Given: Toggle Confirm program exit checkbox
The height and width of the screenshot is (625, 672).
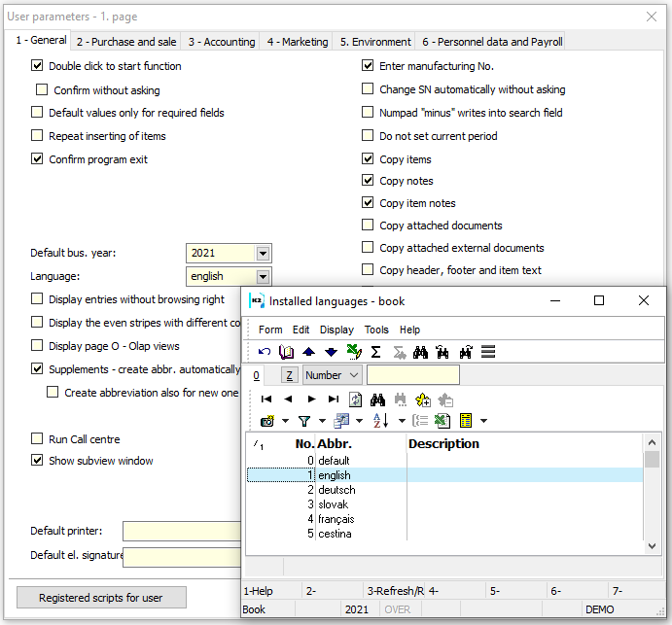Looking at the screenshot, I should point(37,159).
